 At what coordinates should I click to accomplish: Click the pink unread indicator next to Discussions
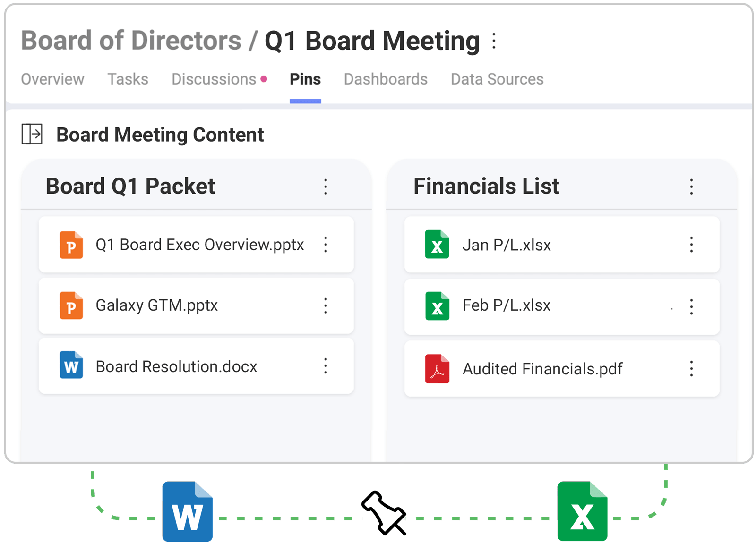coord(265,79)
